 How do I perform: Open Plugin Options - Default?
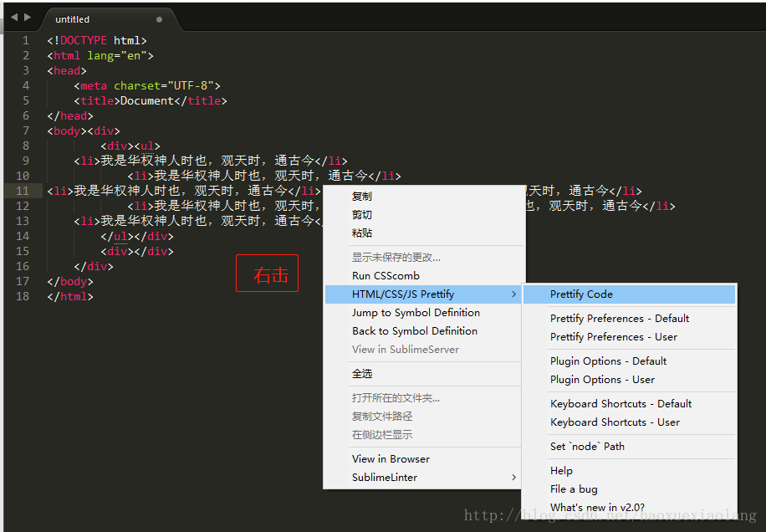[x=629, y=361]
